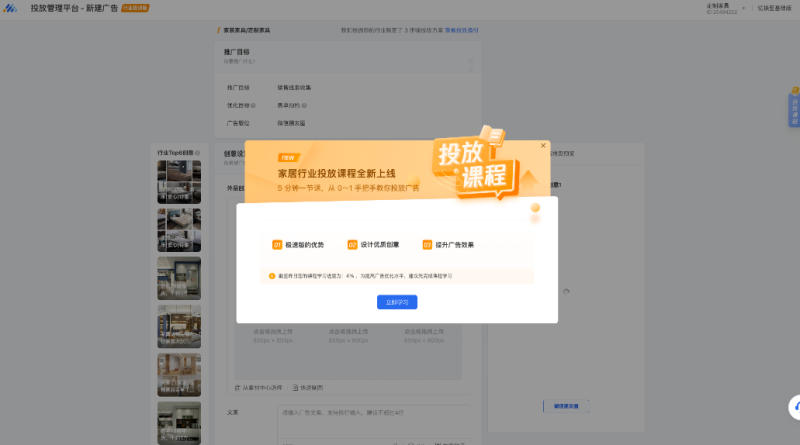This screenshot has width=800, height=445.
Task: Click 切换至基础版 link in top bar
Action: coord(774,8)
